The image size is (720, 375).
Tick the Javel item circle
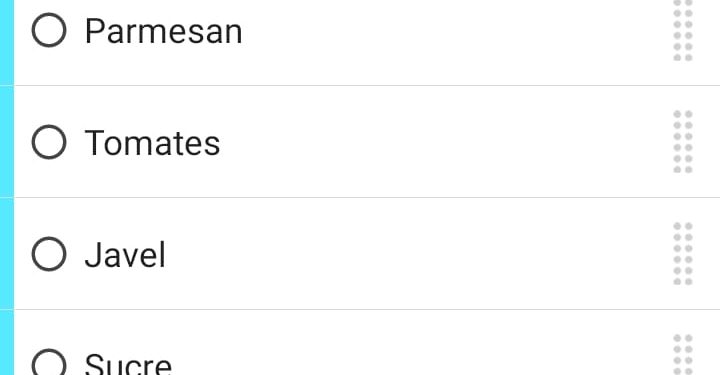point(49,254)
